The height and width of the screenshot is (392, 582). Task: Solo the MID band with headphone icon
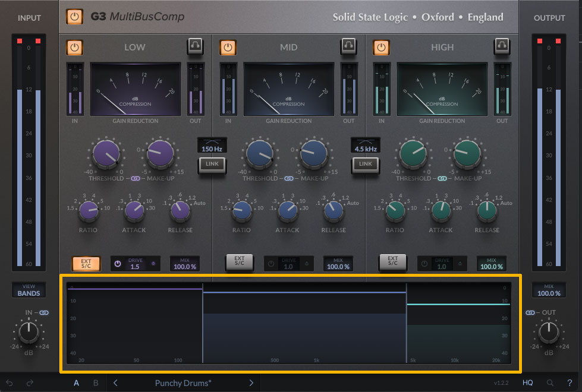(x=348, y=46)
